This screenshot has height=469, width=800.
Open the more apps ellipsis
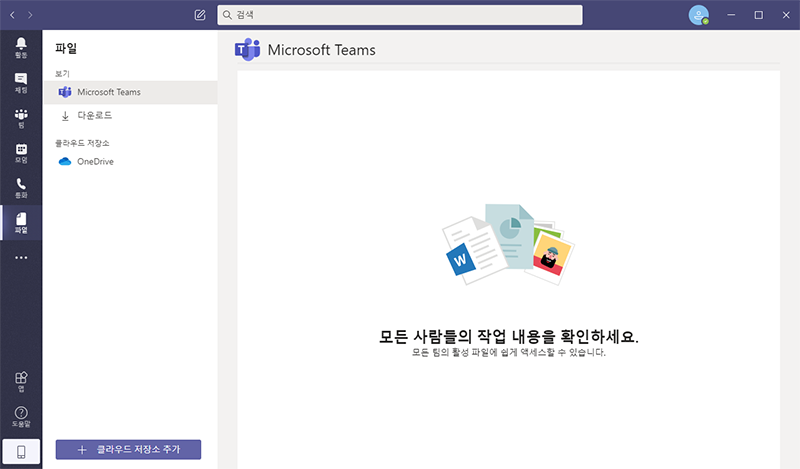[21, 258]
